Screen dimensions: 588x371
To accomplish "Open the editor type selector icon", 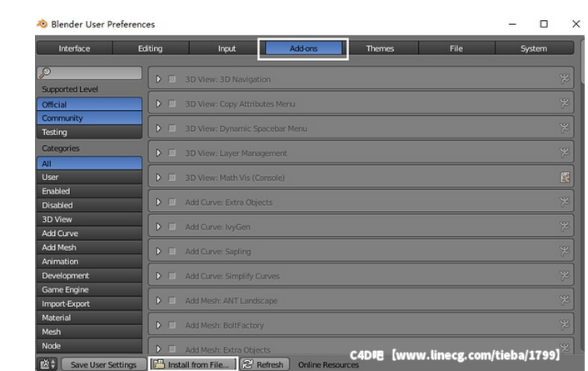I will click(x=47, y=364).
